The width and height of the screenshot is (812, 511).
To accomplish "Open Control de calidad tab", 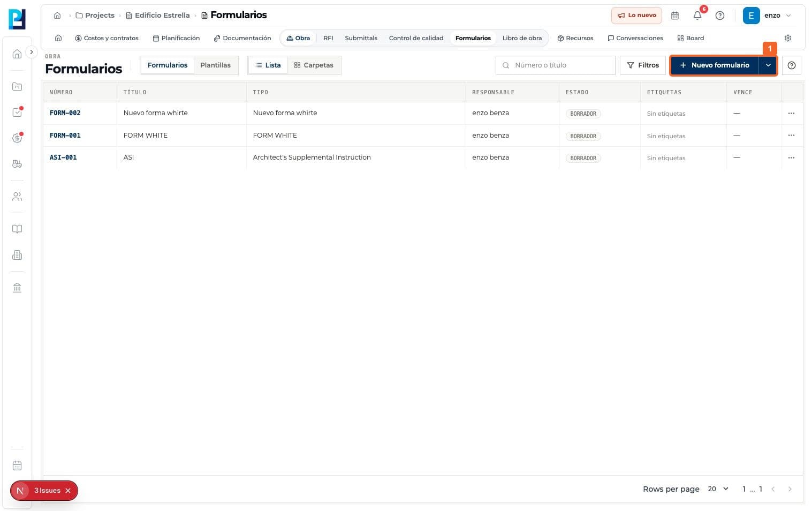I will pos(416,38).
